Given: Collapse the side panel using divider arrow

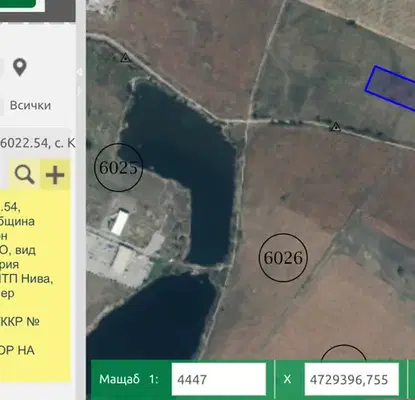Looking at the screenshot, I should pyautogui.click(x=80, y=72).
